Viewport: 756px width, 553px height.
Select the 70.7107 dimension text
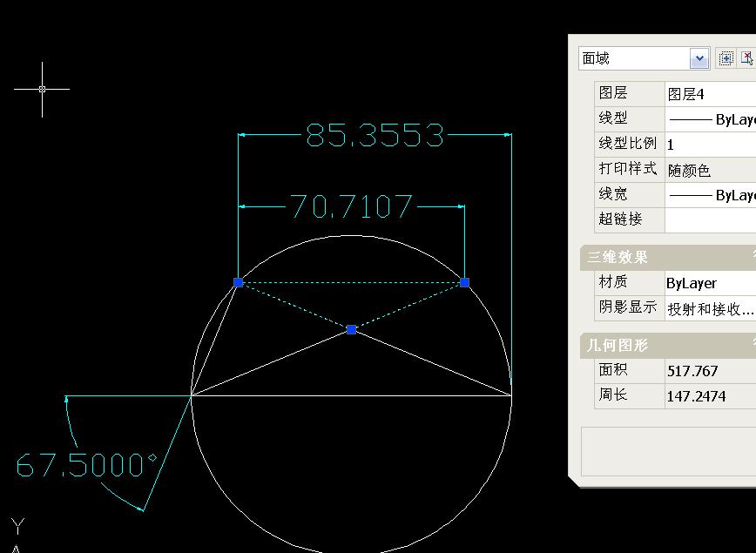[352, 206]
